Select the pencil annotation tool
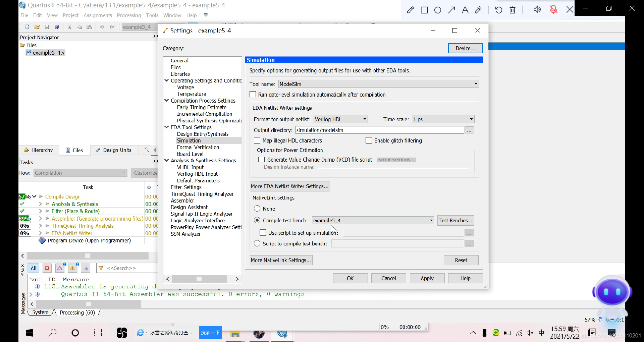The width and height of the screenshot is (644, 342). point(410,10)
